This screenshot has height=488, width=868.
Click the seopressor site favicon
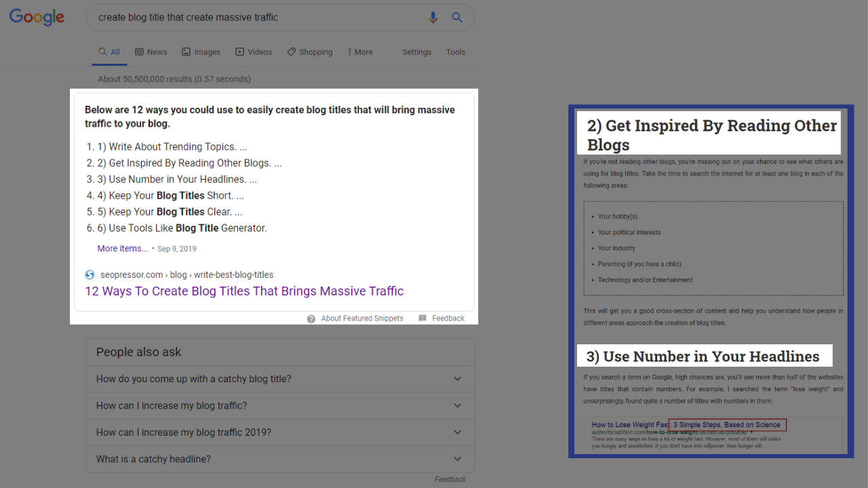click(x=90, y=274)
